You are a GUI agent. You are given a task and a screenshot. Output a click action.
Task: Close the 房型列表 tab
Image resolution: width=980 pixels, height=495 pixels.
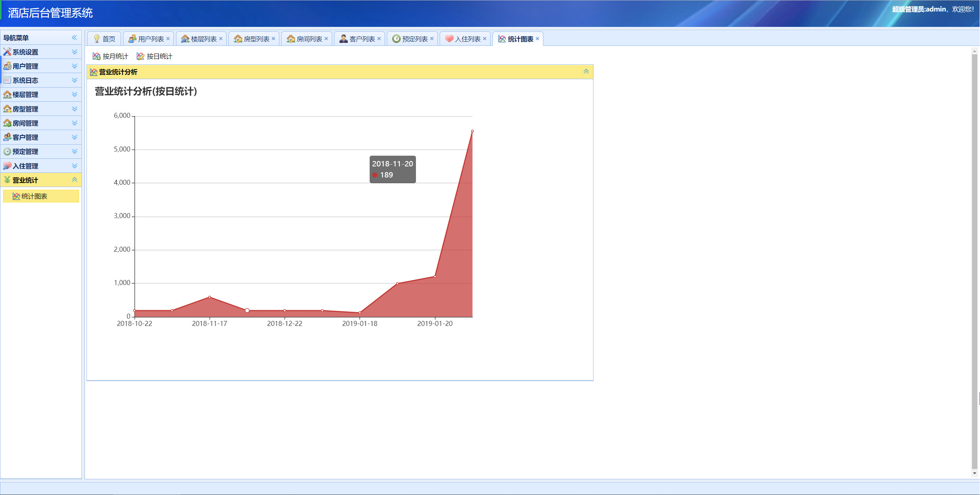tap(274, 39)
